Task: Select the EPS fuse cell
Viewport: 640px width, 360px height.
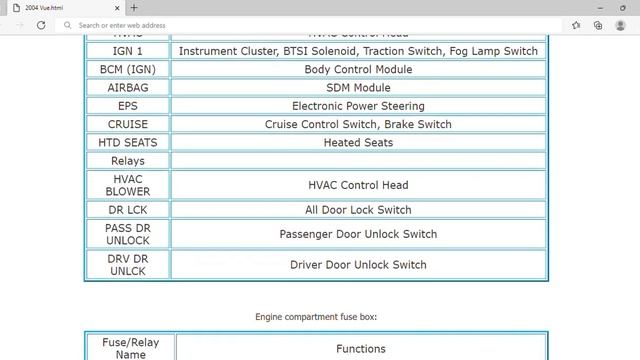Action: tap(128, 106)
